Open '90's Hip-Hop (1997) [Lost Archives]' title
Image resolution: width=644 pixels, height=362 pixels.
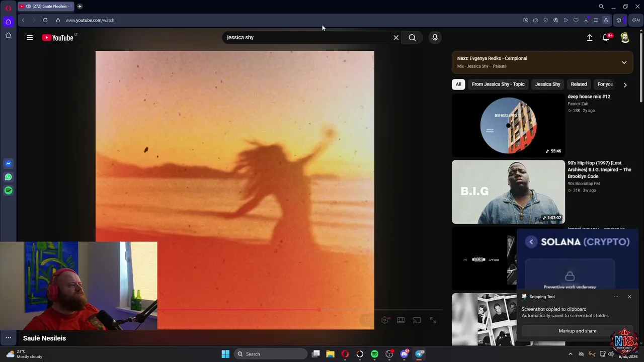pyautogui.click(x=599, y=170)
